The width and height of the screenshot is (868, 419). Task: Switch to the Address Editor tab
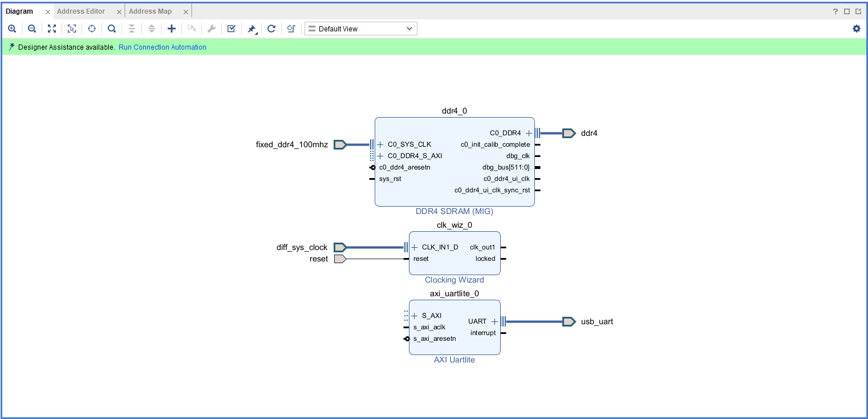coord(81,11)
